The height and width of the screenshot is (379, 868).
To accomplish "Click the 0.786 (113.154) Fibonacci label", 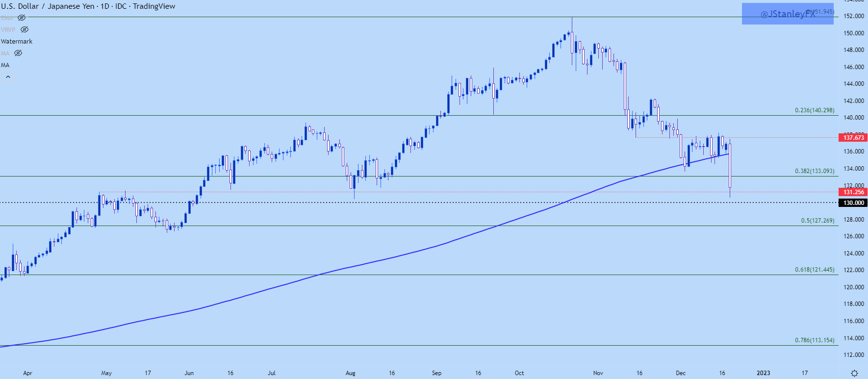I will [814, 340].
